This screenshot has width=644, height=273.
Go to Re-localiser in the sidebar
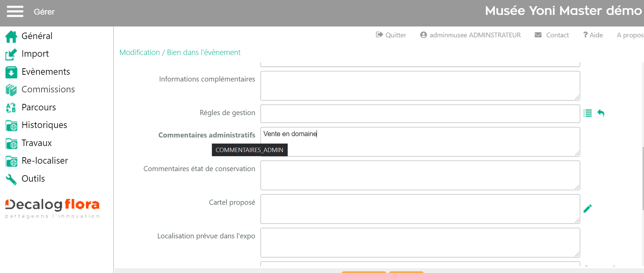(44, 161)
